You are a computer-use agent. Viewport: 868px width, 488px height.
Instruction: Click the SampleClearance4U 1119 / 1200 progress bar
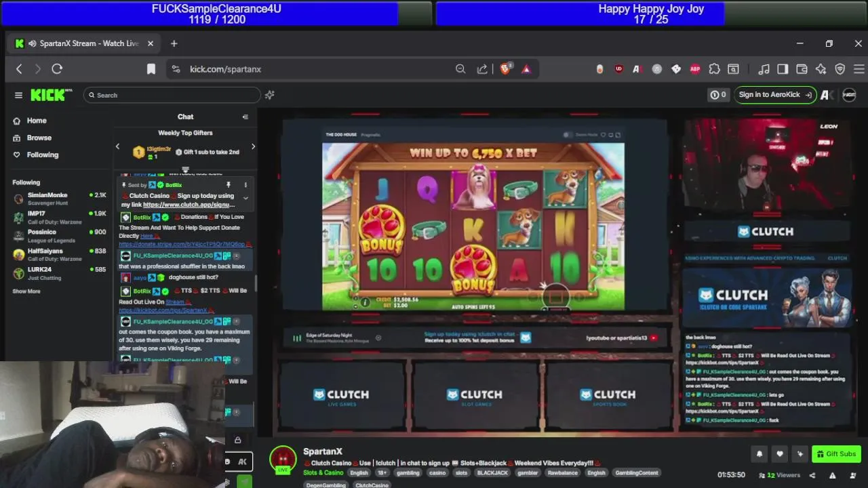pyautogui.click(x=216, y=14)
